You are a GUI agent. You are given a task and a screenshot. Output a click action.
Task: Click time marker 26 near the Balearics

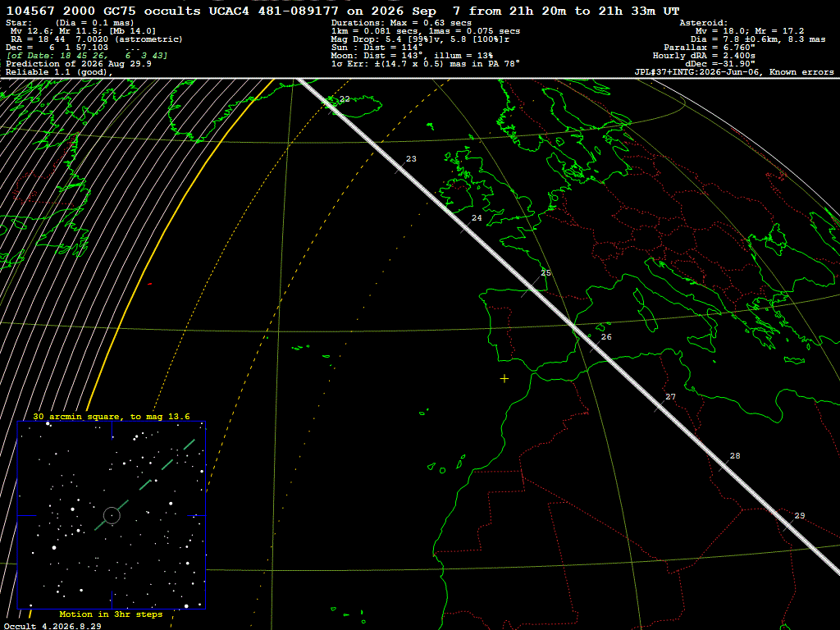point(606,337)
